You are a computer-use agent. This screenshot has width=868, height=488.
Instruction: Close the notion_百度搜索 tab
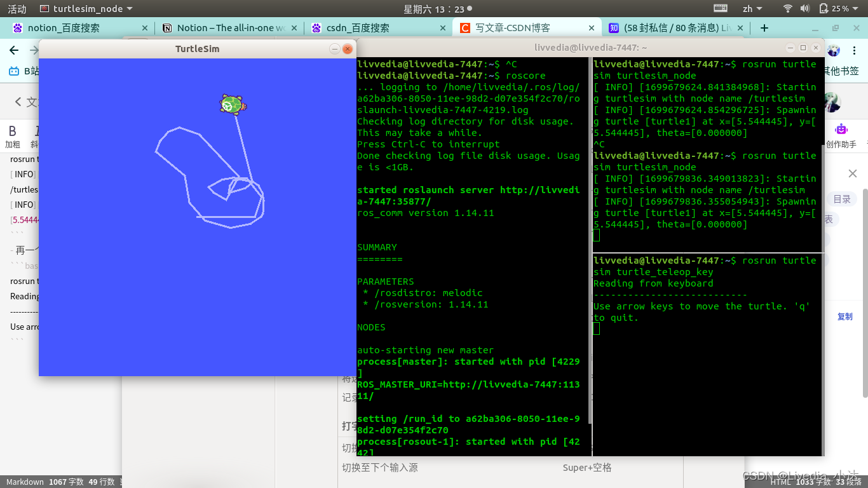pos(145,28)
